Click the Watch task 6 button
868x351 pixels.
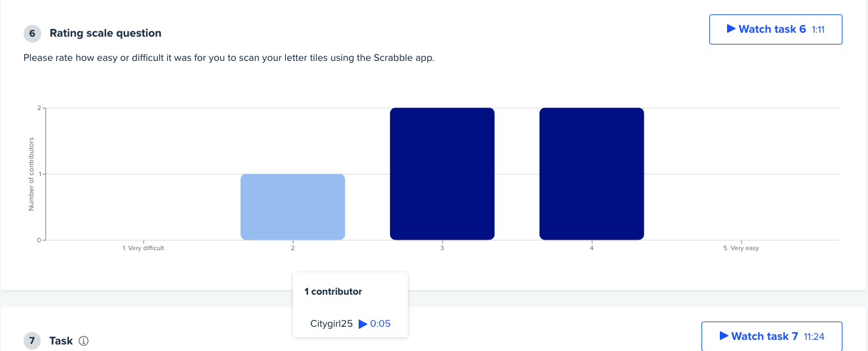(776, 29)
